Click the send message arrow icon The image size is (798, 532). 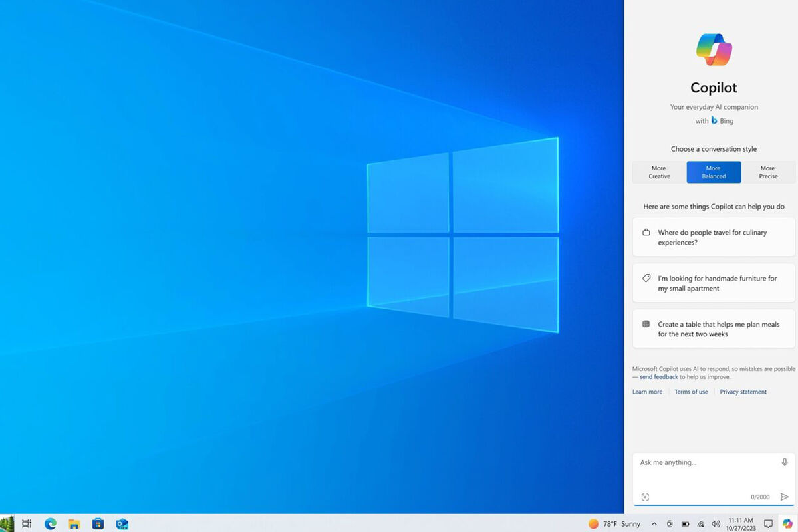click(x=785, y=497)
